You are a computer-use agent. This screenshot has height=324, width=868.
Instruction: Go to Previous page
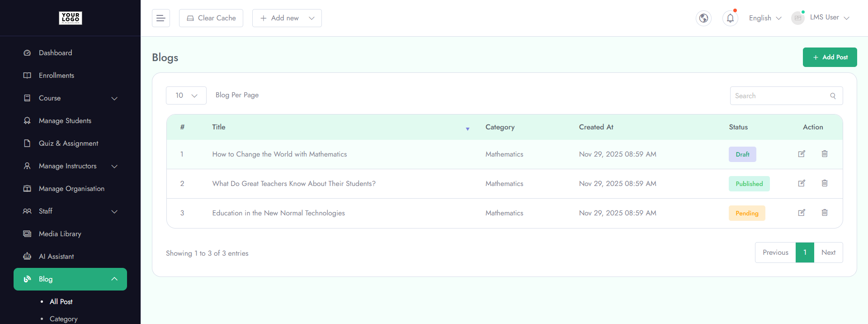[x=775, y=253]
